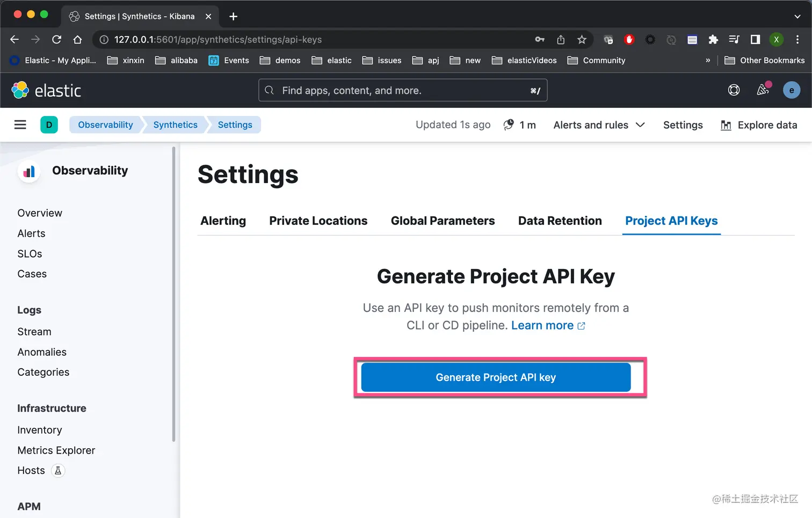Viewport: 812px width, 518px height.
Task: Open the Community bookmark folder
Action: coord(597,60)
